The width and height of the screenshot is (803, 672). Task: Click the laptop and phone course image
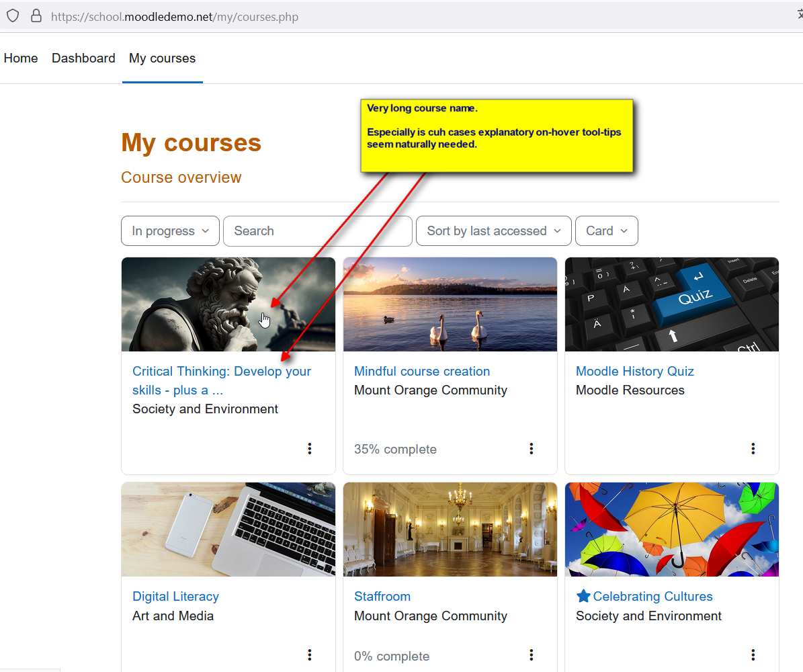[228, 530]
